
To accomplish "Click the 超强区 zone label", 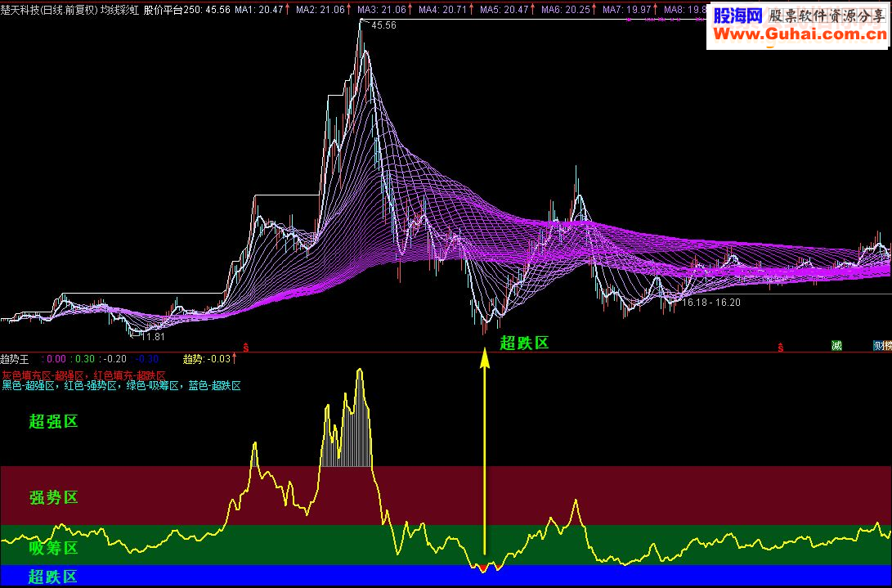I will tap(53, 422).
